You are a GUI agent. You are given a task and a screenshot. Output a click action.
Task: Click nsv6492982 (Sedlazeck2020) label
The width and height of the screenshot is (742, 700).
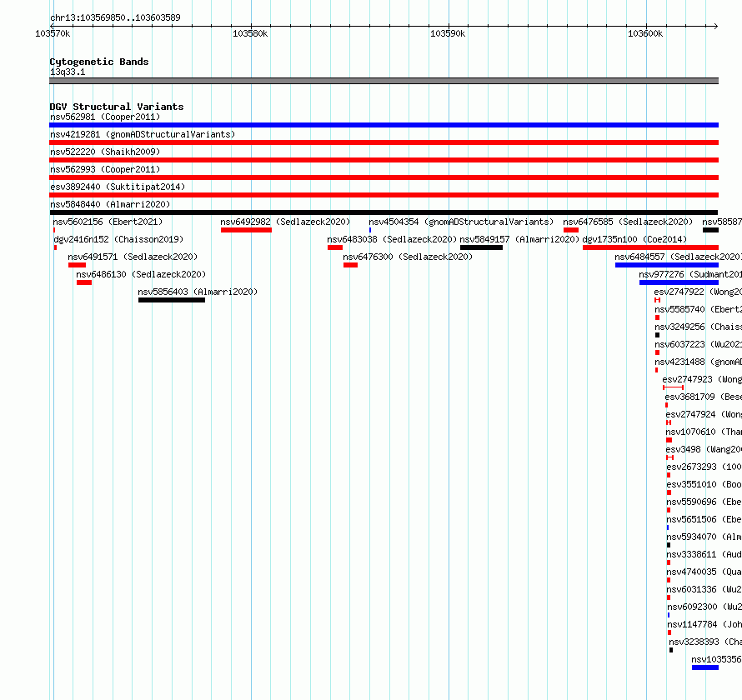285,222
